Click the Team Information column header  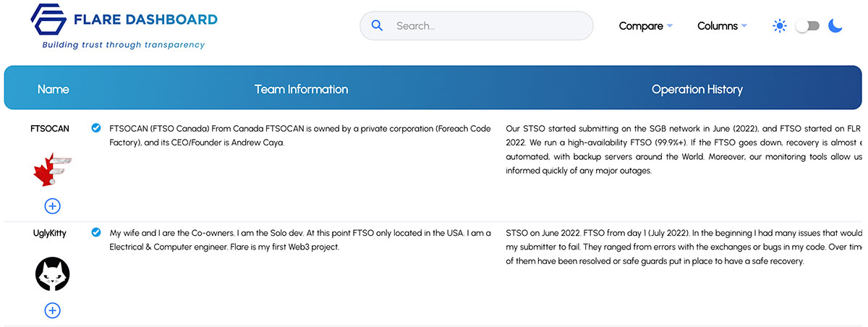point(301,89)
